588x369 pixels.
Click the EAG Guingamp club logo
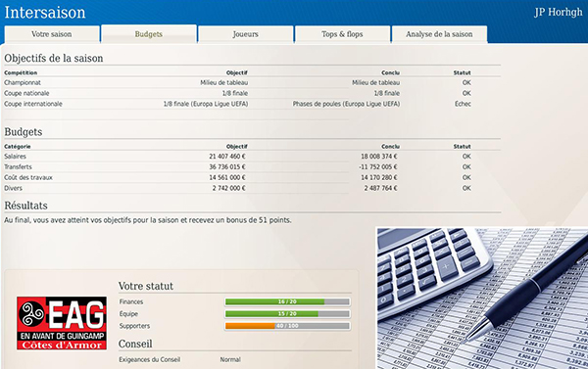point(62,323)
